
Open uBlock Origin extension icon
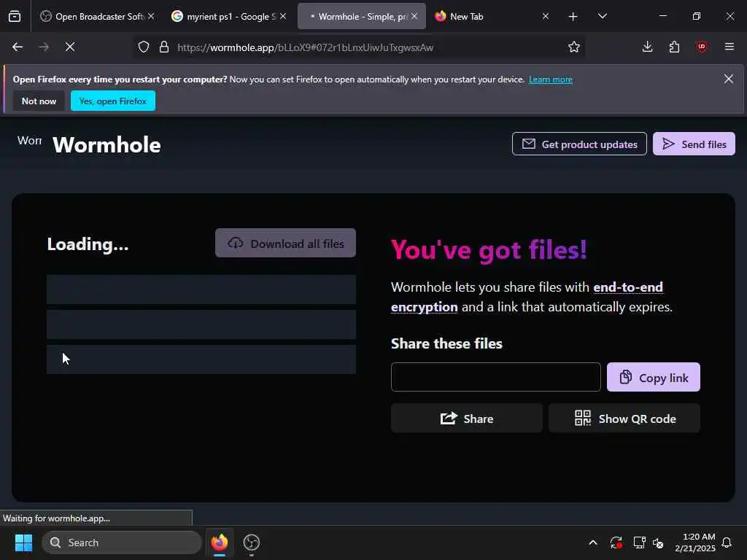click(701, 47)
